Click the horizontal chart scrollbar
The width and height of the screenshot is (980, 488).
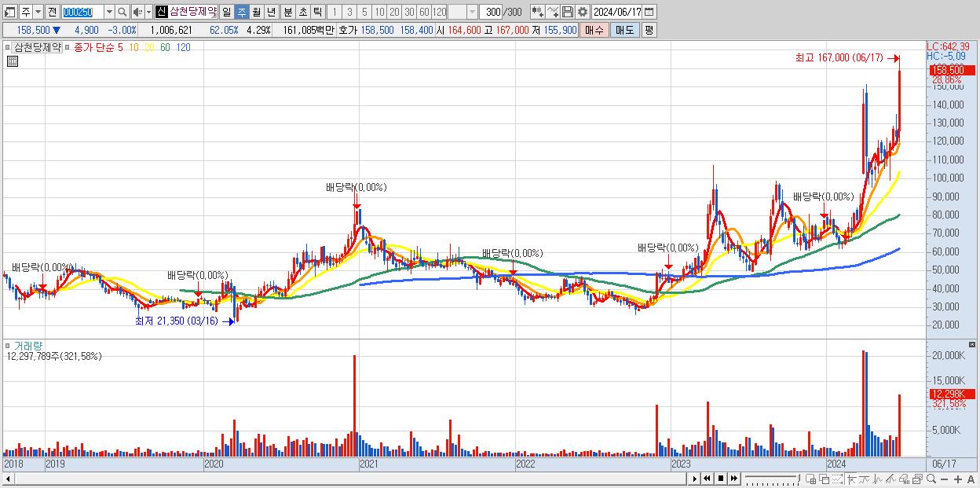tap(345, 479)
